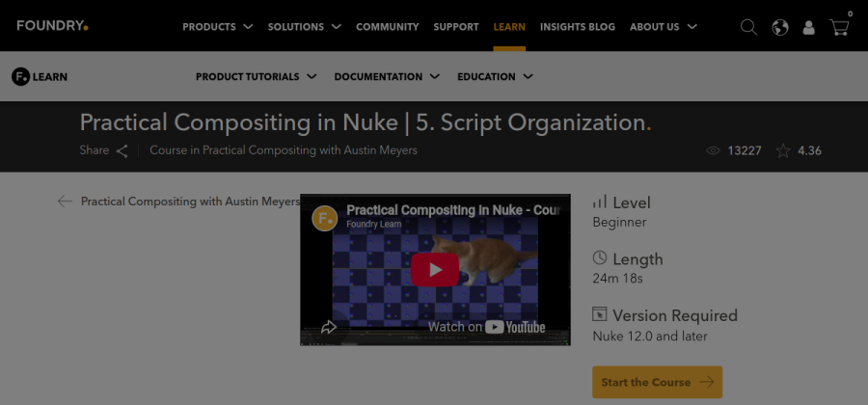The width and height of the screenshot is (868, 405).
Task: Play the YouTube video
Action: point(435,269)
